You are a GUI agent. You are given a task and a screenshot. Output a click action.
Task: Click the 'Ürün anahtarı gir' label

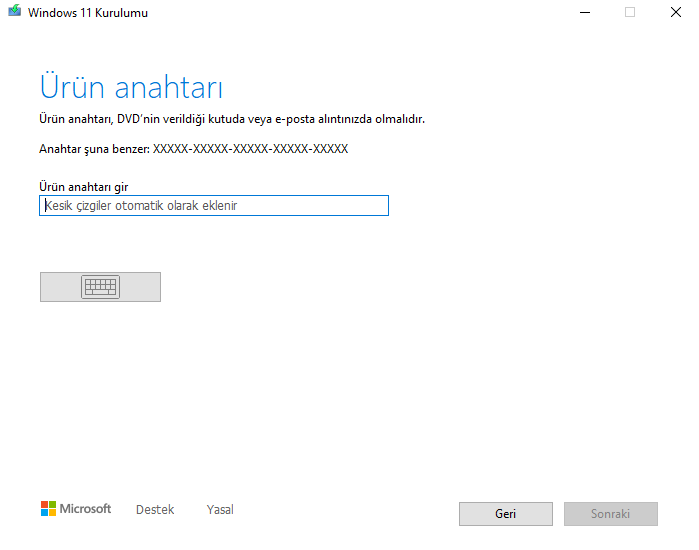coord(84,187)
